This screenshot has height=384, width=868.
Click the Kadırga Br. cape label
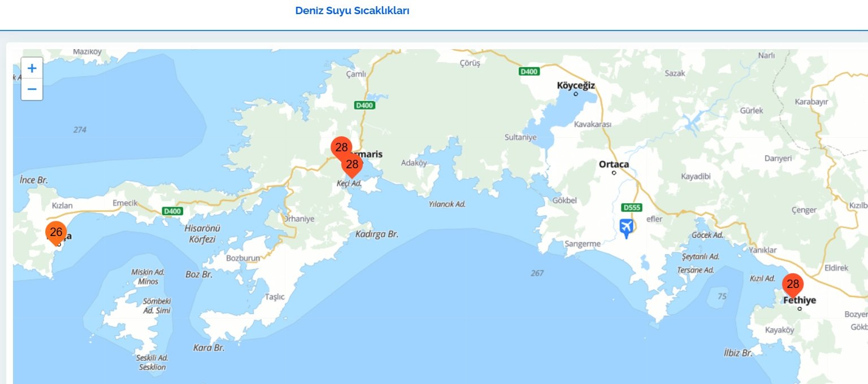[377, 234]
